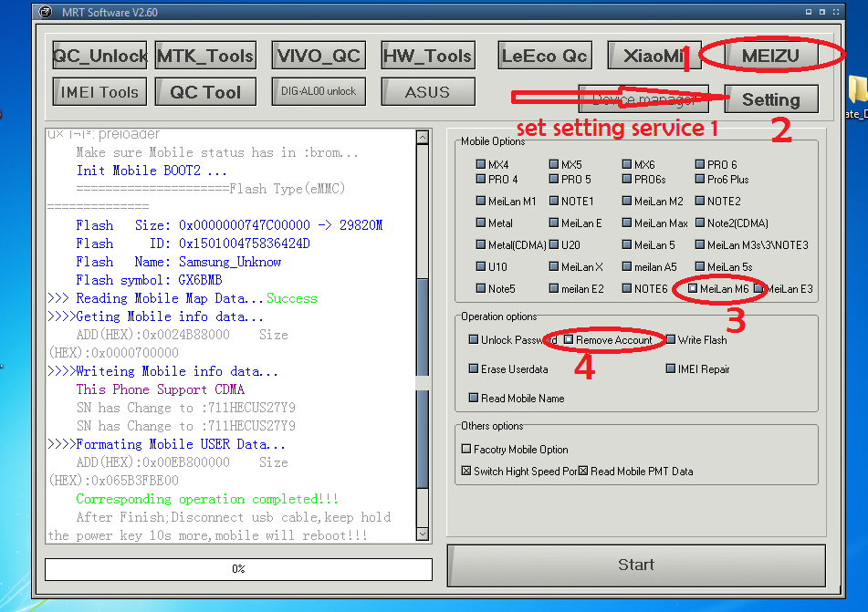Select MeiLan M3s\3\NOTE3 checkbox

click(700, 244)
